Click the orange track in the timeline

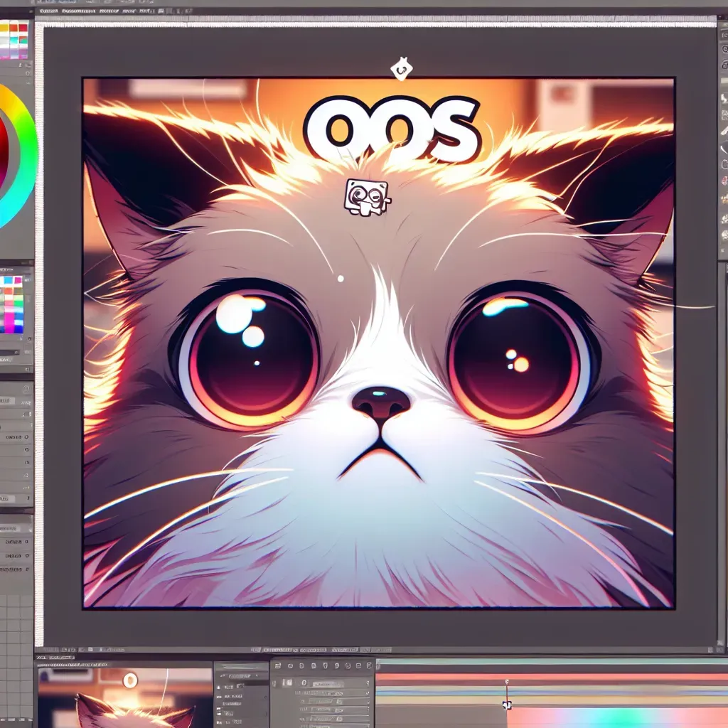441,677
